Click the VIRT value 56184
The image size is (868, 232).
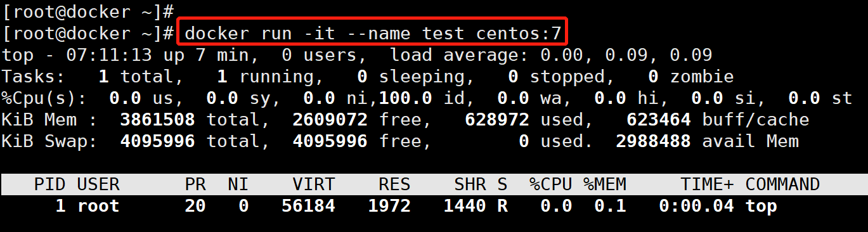click(308, 206)
